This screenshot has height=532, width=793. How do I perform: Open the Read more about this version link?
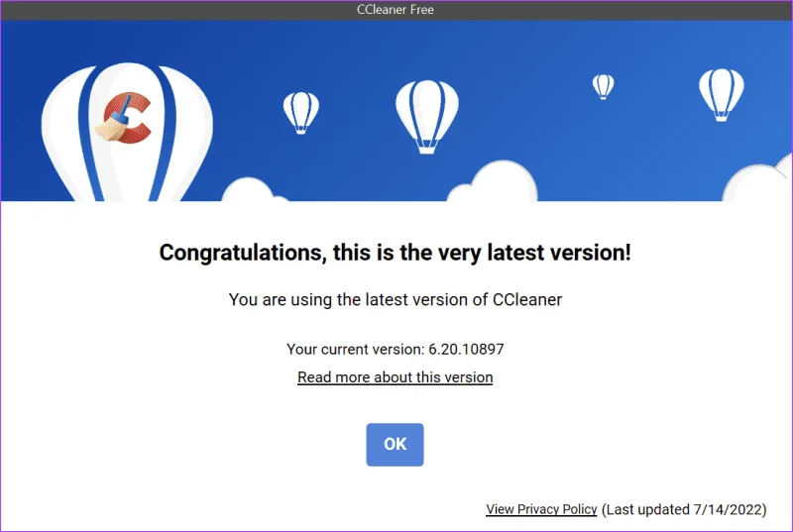(x=395, y=377)
